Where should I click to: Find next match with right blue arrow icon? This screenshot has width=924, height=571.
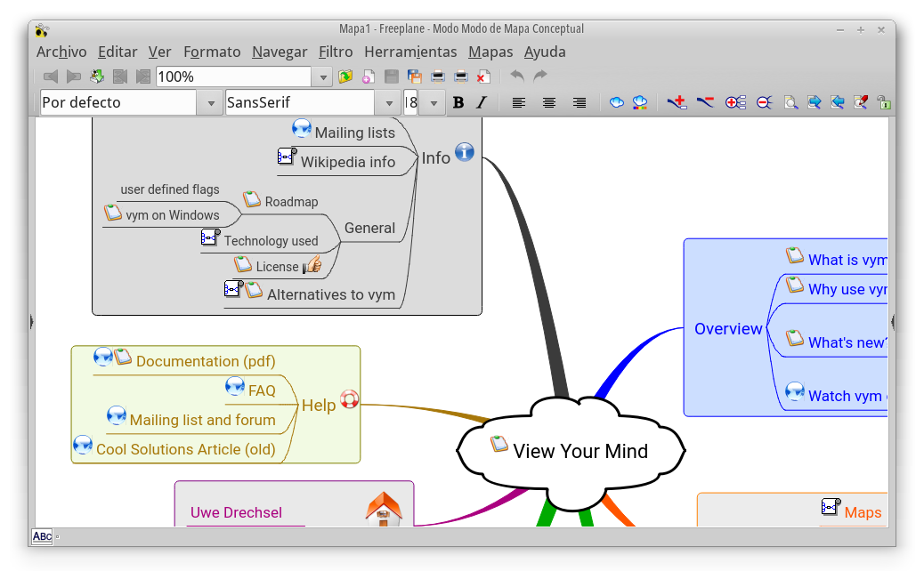click(x=815, y=102)
